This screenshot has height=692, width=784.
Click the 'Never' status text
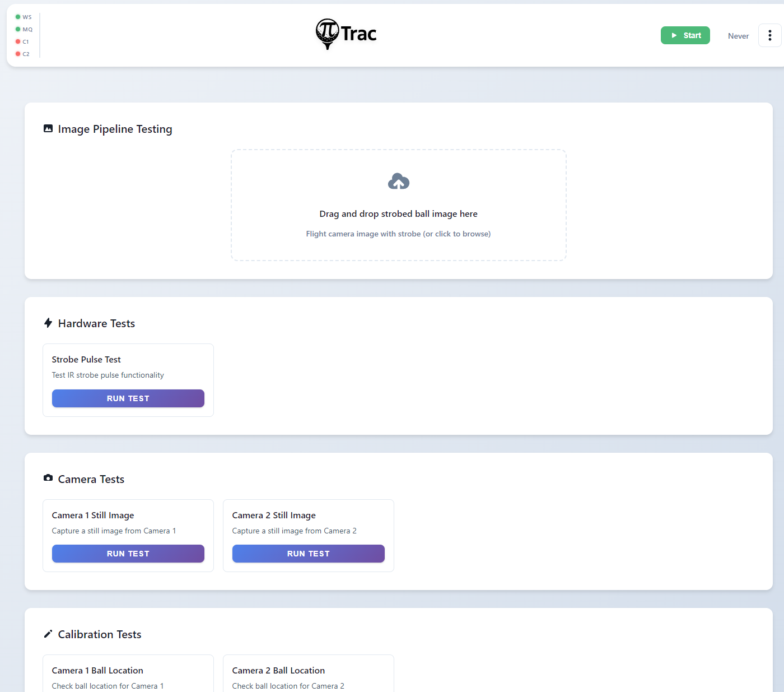click(738, 36)
